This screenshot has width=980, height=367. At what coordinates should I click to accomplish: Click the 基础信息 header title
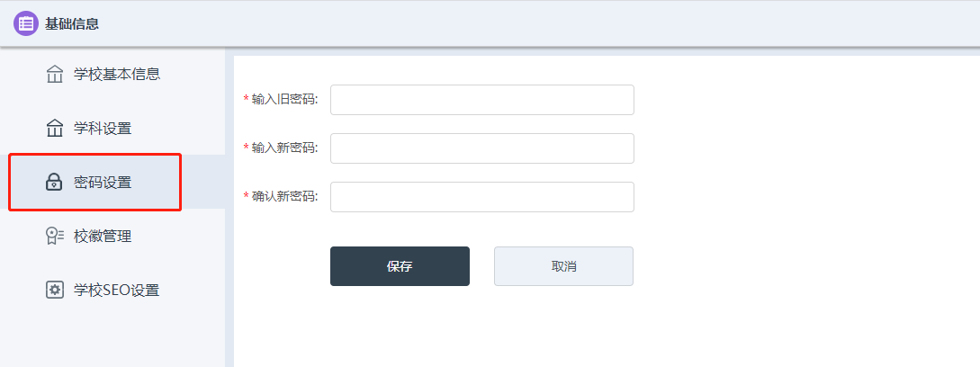click(x=72, y=24)
